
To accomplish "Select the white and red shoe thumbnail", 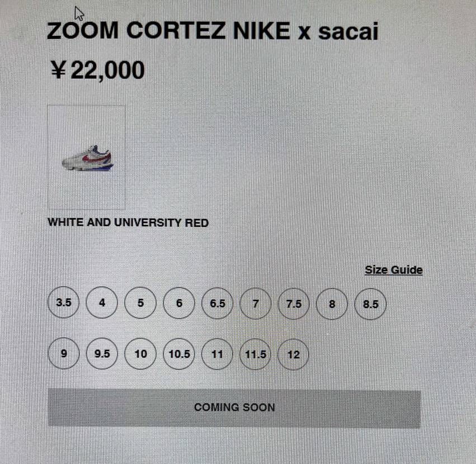I will [x=87, y=157].
